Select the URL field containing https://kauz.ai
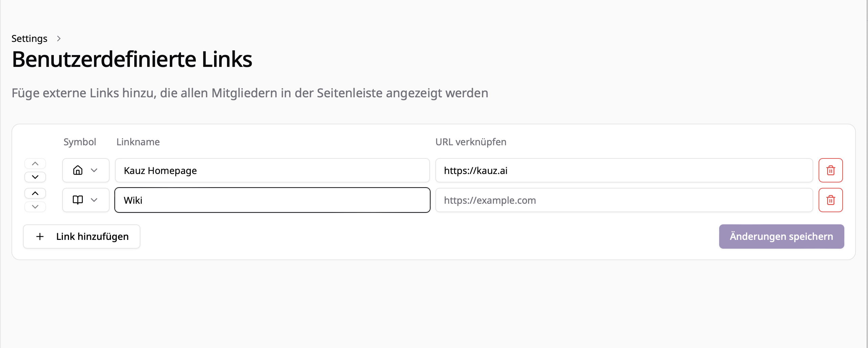Image resolution: width=868 pixels, height=348 pixels. click(623, 170)
